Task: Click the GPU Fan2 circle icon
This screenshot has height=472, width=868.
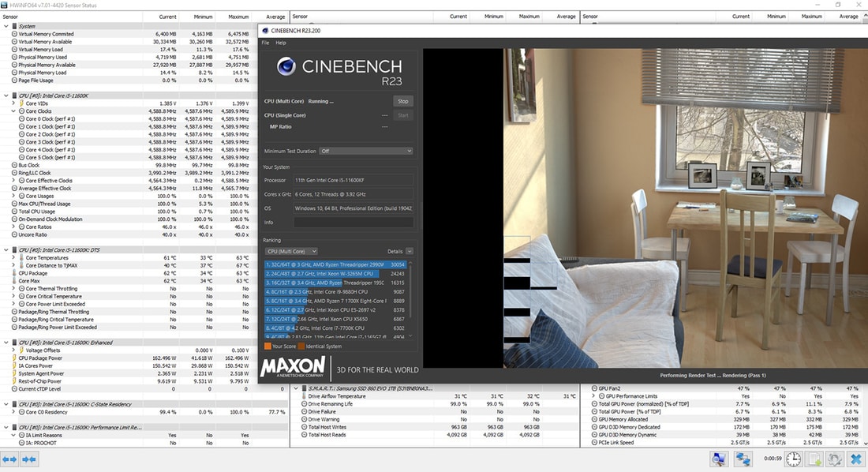Action: pyautogui.click(x=594, y=388)
